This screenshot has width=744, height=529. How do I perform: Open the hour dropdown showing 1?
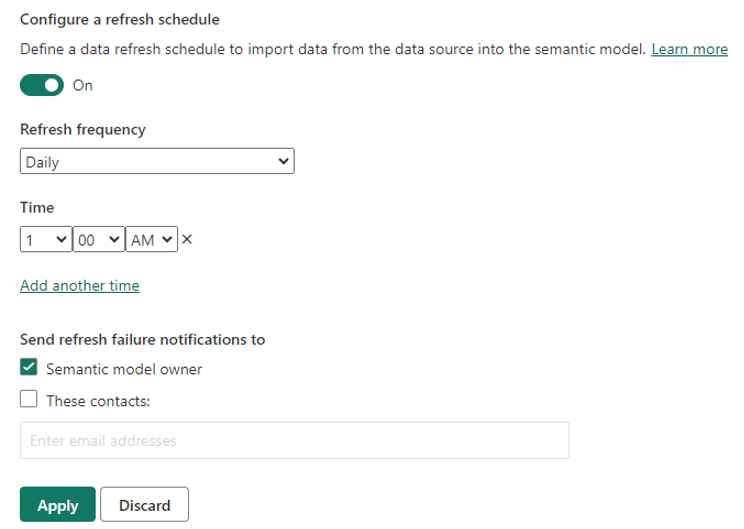pyautogui.click(x=45, y=240)
